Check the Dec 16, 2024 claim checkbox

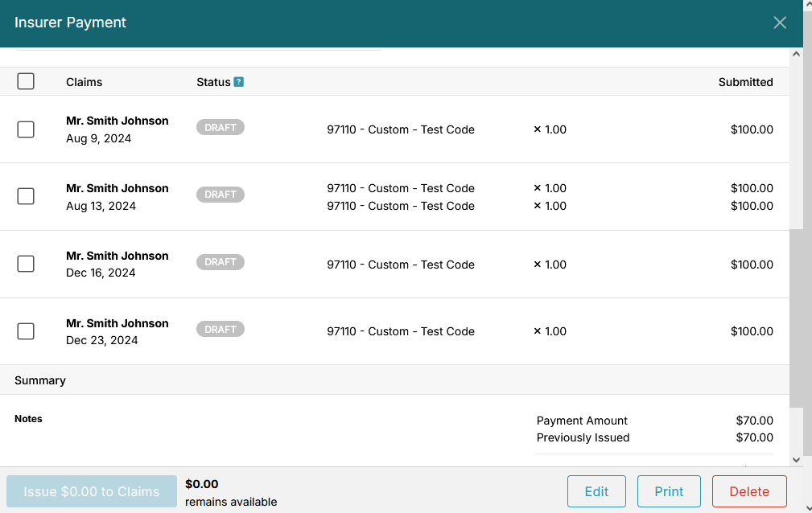pyautogui.click(x=25, y=263)
